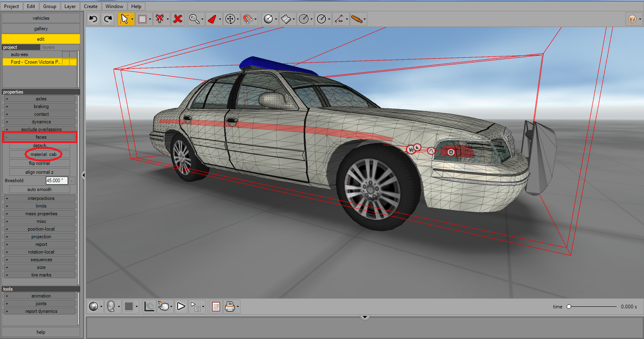644x339 pixels.
Task: Open dropdown arrow next to magnifying glass
Action: click(x=202, y=19)
